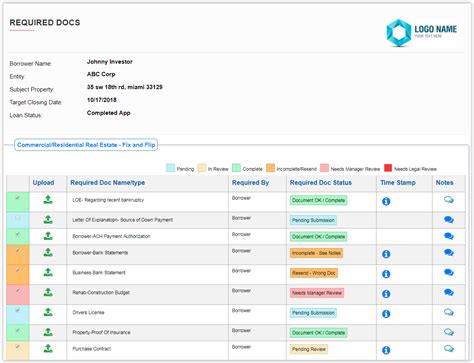The image size is (474, 363).
Task: Click Document OK / Complete status for LOE row
Action: [318, 200]
